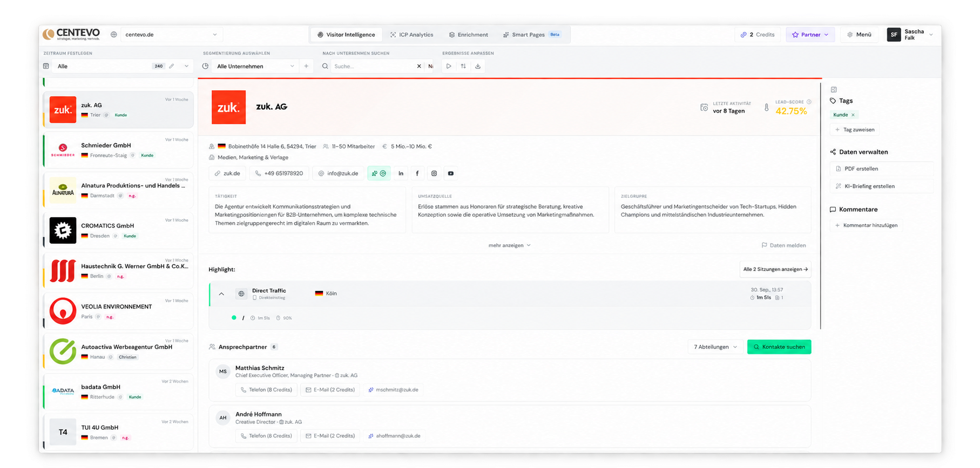Viewport: 980px width, 468px height.
Task: Open the zuk. AG LinkedIn profile icon
Action: coord(401,173)
